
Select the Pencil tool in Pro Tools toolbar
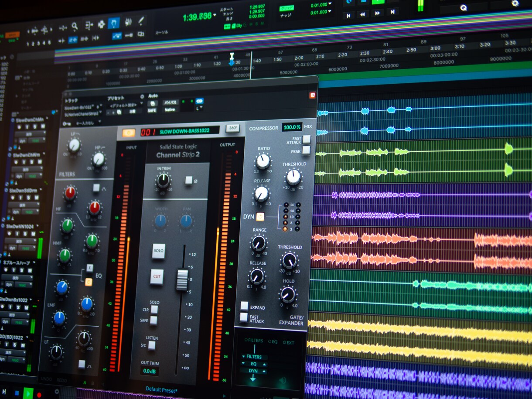coord(141,20)
